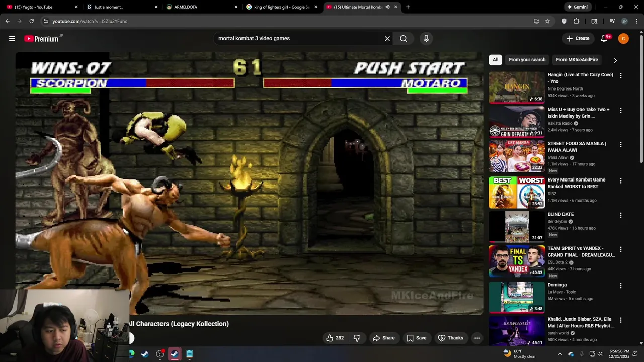Image resolution: width=644 pixels, height=362 pixels.
Task: Open a new browser tab
Action: point(408,7)
